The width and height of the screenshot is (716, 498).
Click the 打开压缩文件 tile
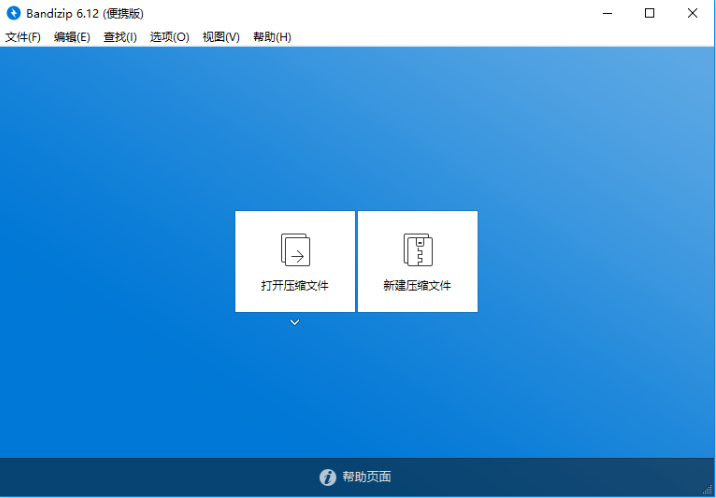pos(295,262)
